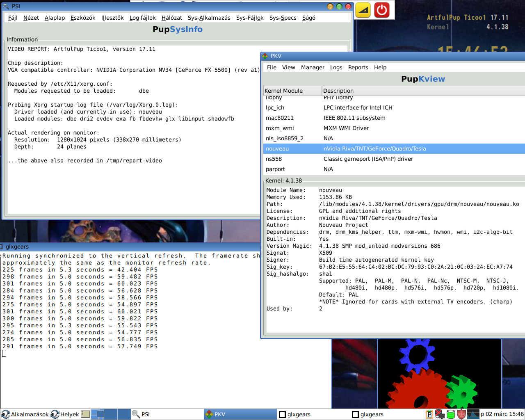This screenshot has width=525, height=420.
Task: Click the spinning gears glxgears window
Action: pos(440,374)
